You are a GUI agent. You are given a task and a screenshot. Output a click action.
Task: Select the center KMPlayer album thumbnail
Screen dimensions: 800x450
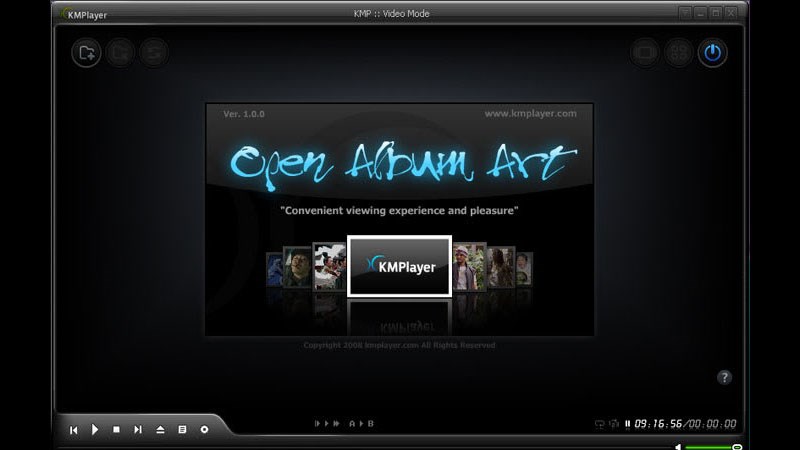click(x=399, y=266)
